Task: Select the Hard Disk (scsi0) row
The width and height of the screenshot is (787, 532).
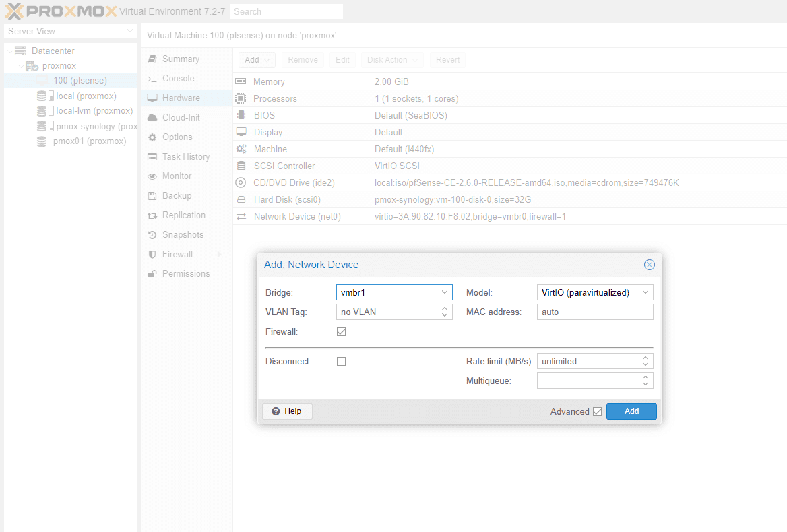Action: (510, 199)
